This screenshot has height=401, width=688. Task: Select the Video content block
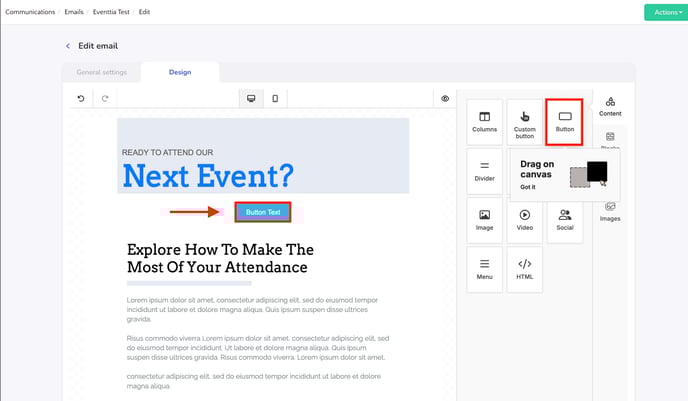(525, 220)
